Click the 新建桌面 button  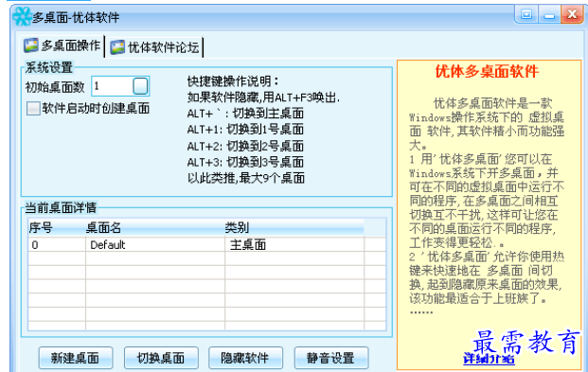pos(76,358)
